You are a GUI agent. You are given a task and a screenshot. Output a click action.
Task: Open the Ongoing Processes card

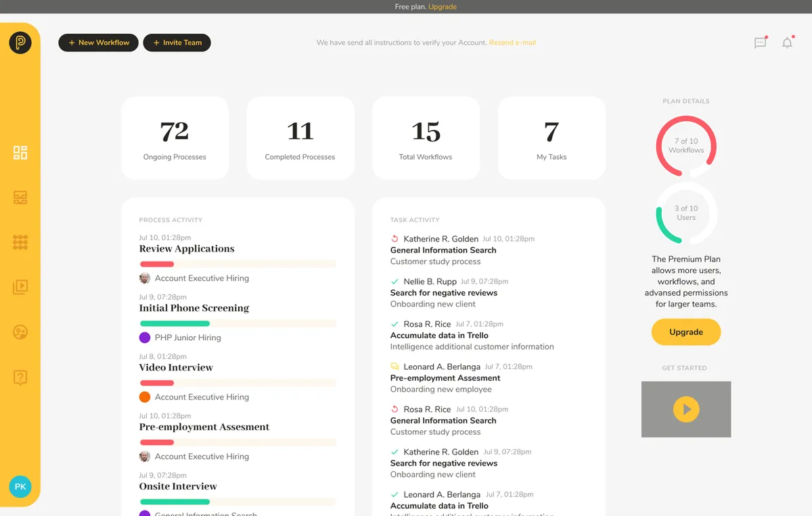[x=175, y=138]
